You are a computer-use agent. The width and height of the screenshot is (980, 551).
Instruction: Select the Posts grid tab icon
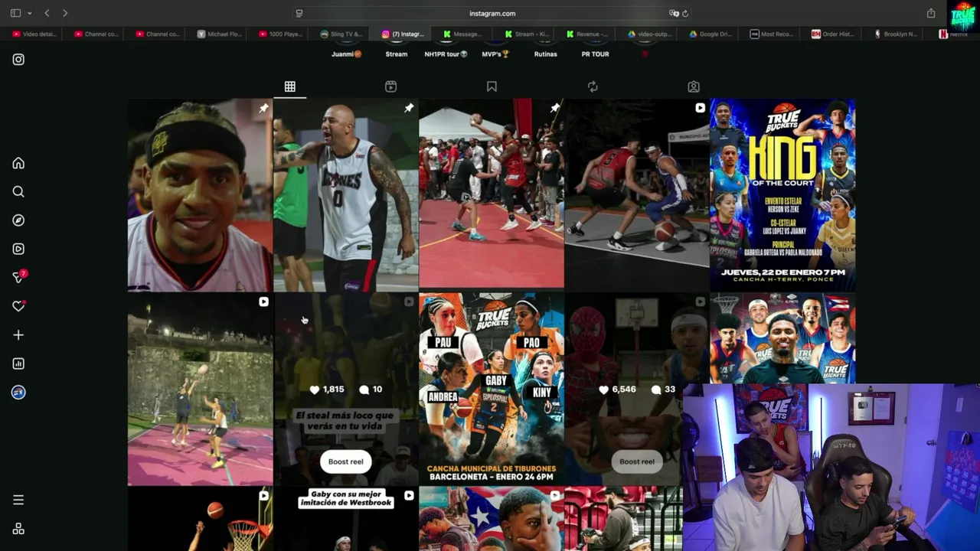point(290,86)
